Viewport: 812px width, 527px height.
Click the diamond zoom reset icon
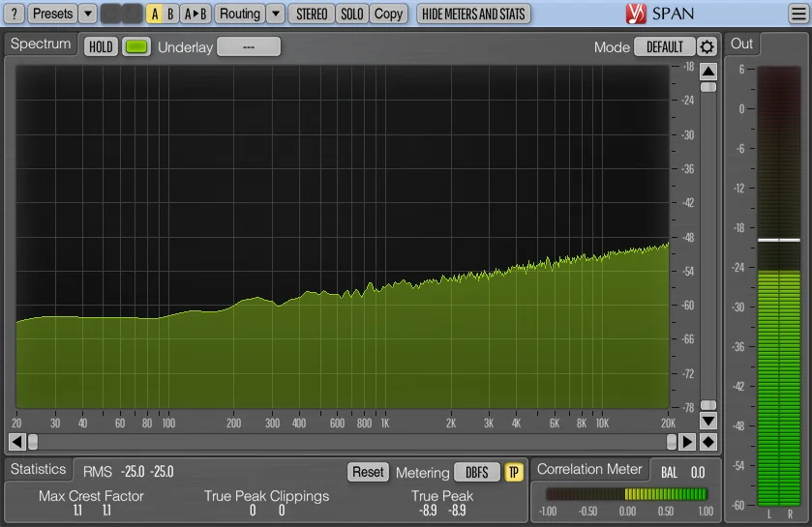708,442
